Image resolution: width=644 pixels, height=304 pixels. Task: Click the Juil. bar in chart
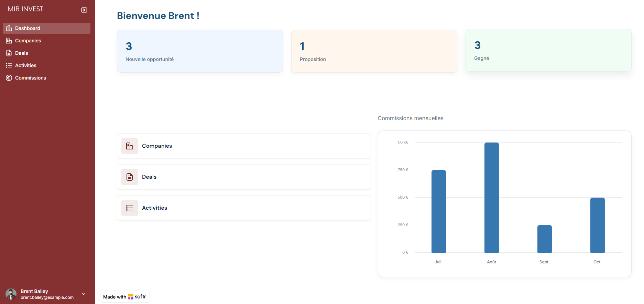439,211
